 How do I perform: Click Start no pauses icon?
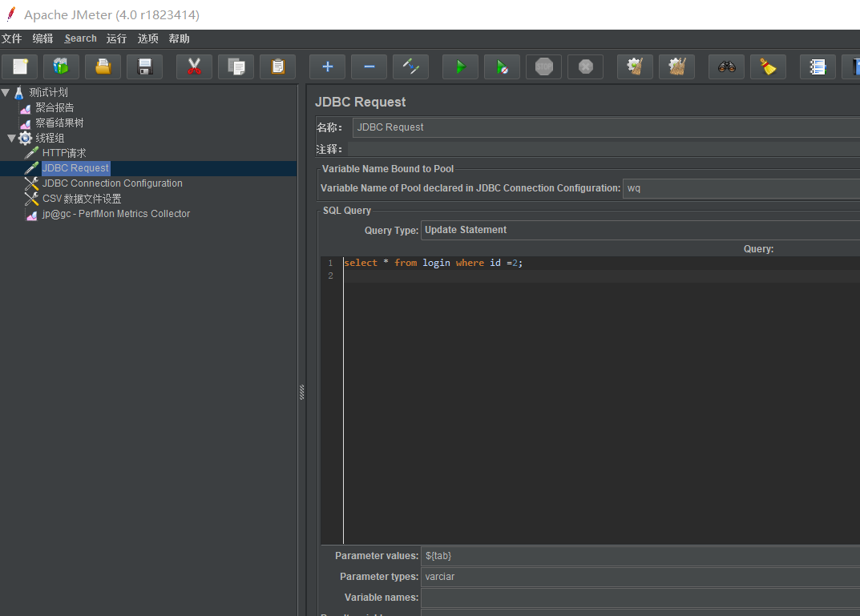tap(502, 66)
